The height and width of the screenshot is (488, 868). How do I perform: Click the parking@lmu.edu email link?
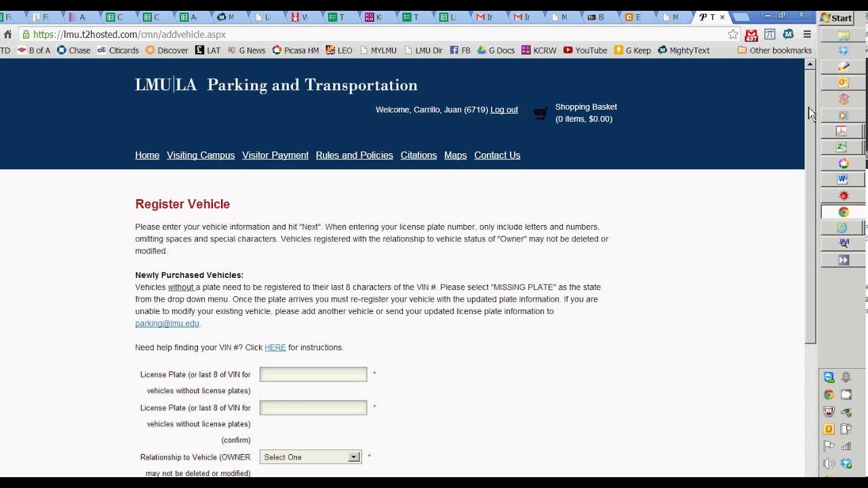click(167, 323)
